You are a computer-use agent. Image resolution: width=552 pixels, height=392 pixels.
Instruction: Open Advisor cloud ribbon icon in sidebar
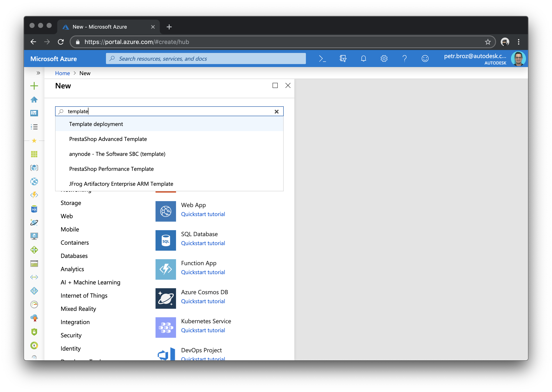coord(34,318)
